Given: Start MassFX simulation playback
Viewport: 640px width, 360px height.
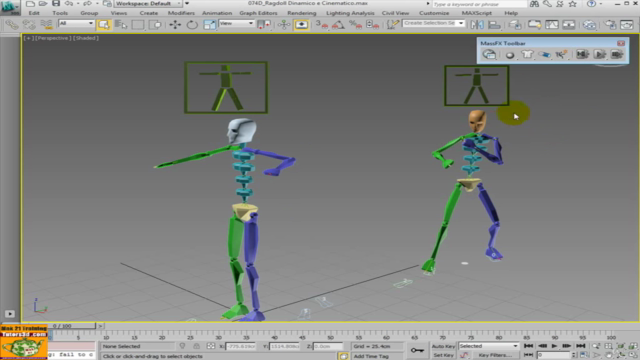Looking at the screenshot, I should [600, 54].
